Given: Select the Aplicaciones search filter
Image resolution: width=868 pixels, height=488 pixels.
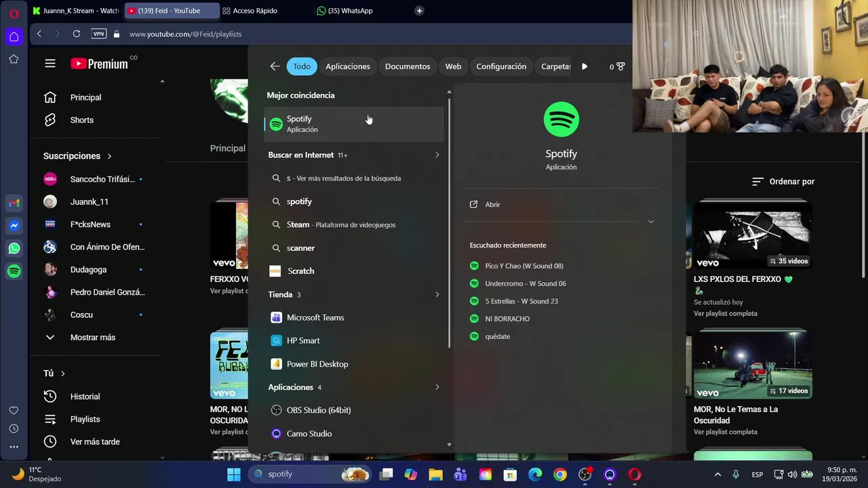Looking at the screenshot, I should [x=348, y=66].
